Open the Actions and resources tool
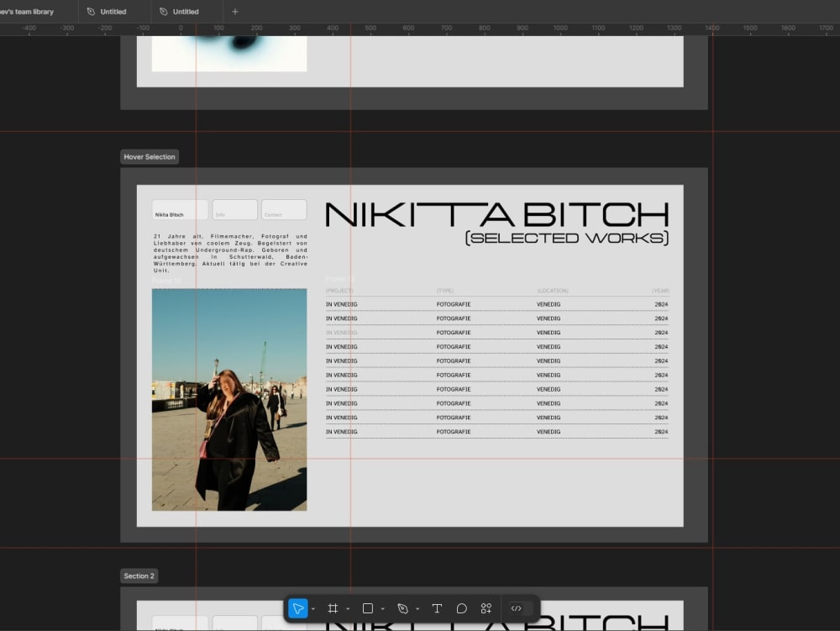The width and height of the screenshot is (840, 631). click(x=486, y=608)
